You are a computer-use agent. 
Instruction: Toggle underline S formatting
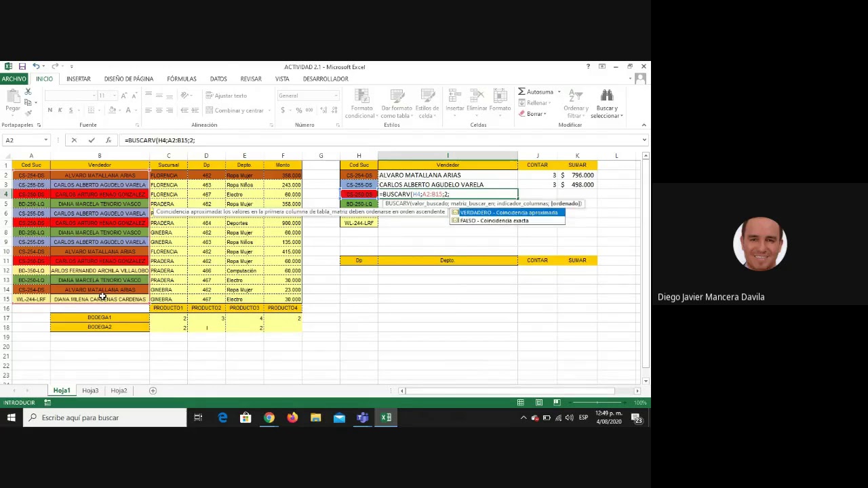coord(70,110)
